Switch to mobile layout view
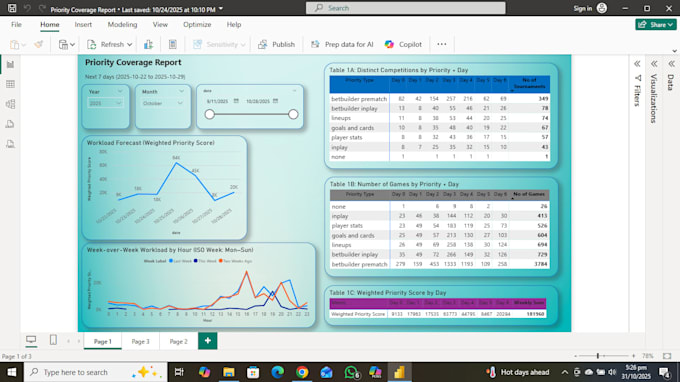Image resolution: width=680 pixels, height=382 pixels. click(x=53, y=340)
